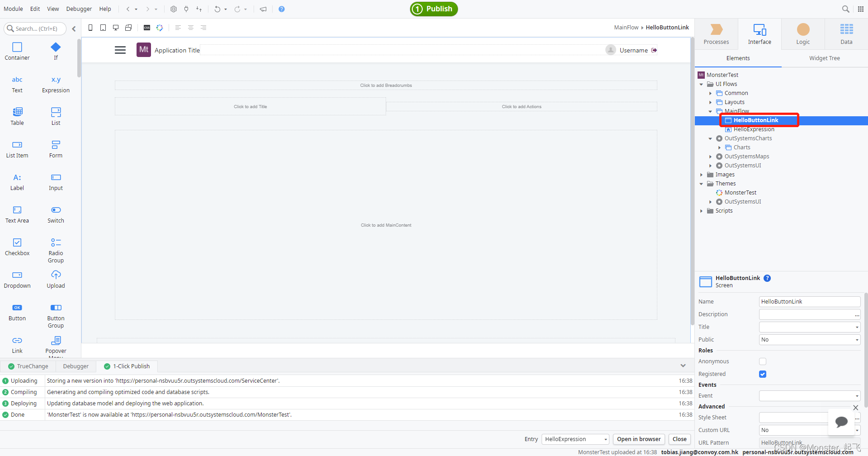Open the help question mark icon

(282, 9)
